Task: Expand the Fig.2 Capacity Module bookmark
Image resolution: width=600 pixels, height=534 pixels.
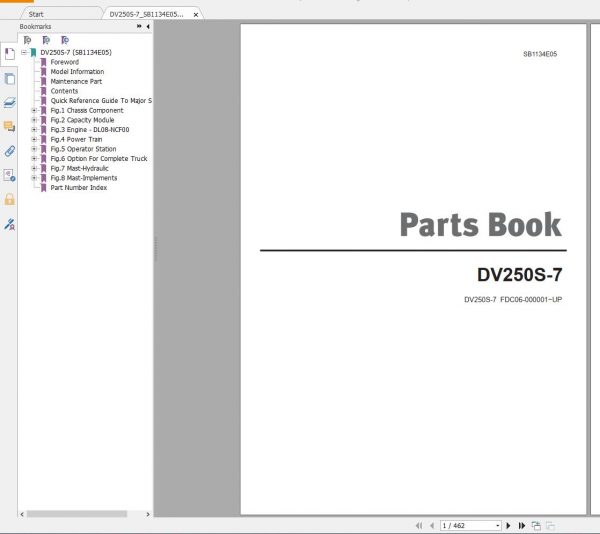Action: [x=34, y=120]
